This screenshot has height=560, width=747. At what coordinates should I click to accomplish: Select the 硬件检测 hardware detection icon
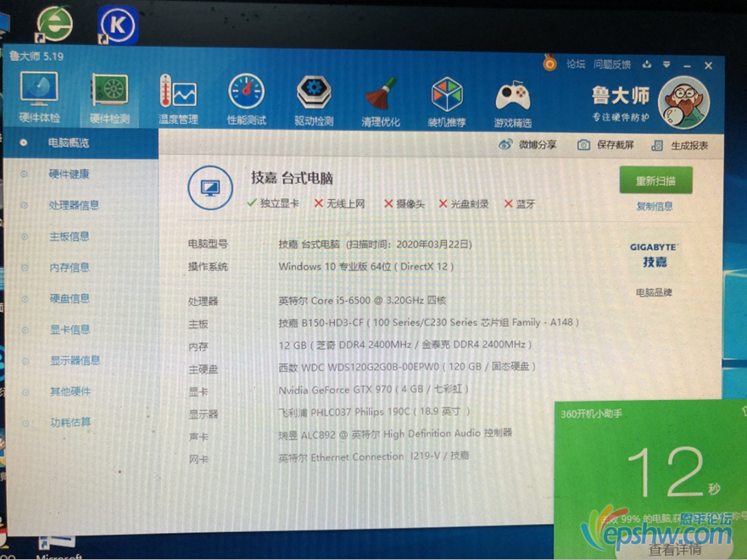pos(109,97)
